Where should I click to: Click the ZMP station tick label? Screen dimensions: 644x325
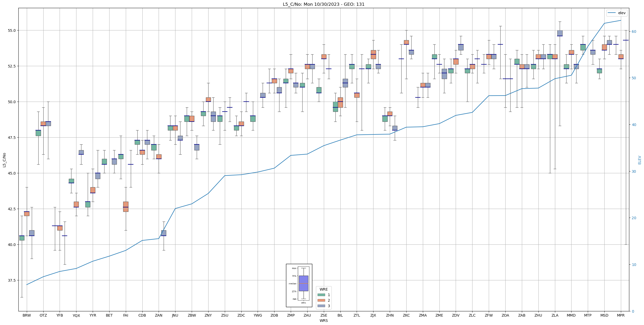click(291, 315)
